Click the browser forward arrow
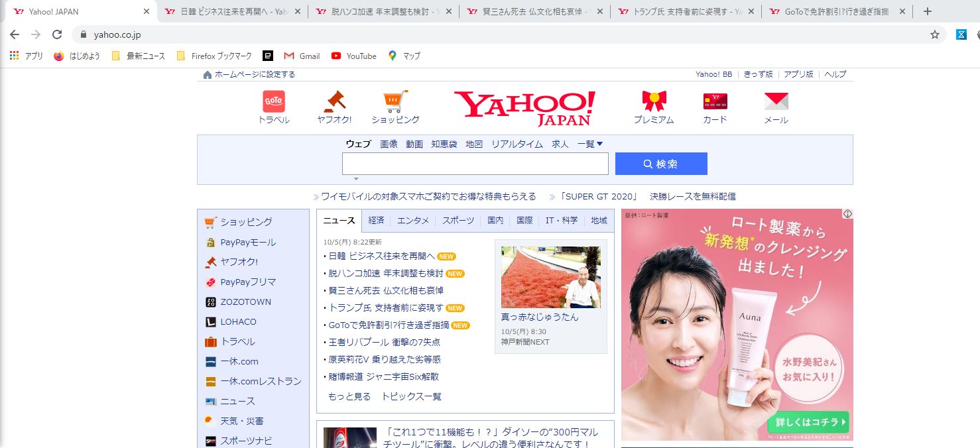 pyautogui.click(x=36, y=34)
